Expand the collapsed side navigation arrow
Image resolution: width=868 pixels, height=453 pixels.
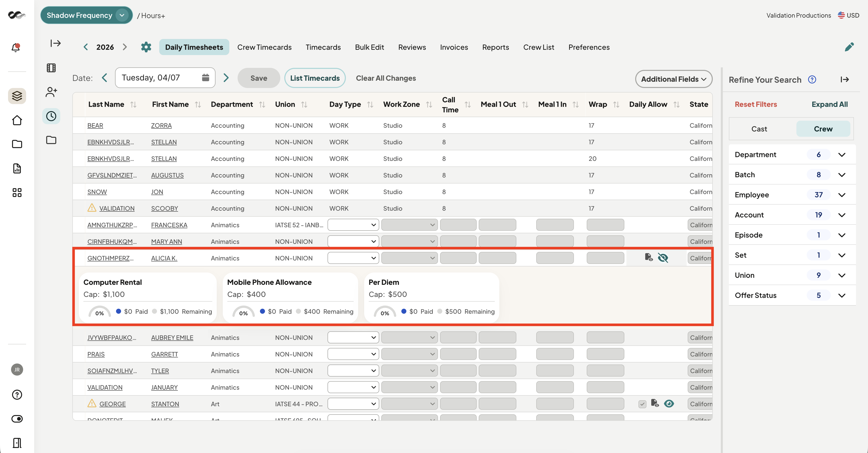[56, 43]
